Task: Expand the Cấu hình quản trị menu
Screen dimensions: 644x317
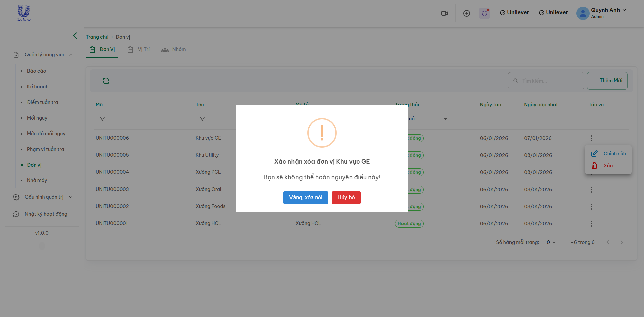Action: [x=44, y=197]
